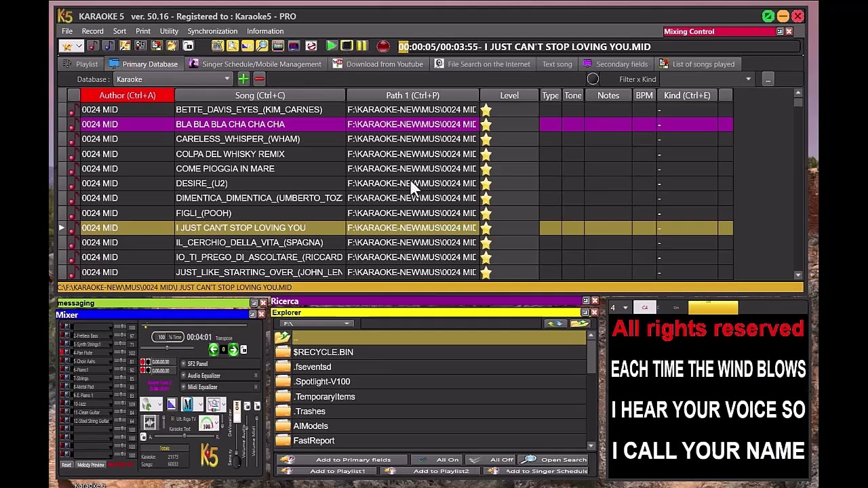This screenshot has height=488, width=868.
Task: Click the song list vertical scrollbar
Action: 798,183
